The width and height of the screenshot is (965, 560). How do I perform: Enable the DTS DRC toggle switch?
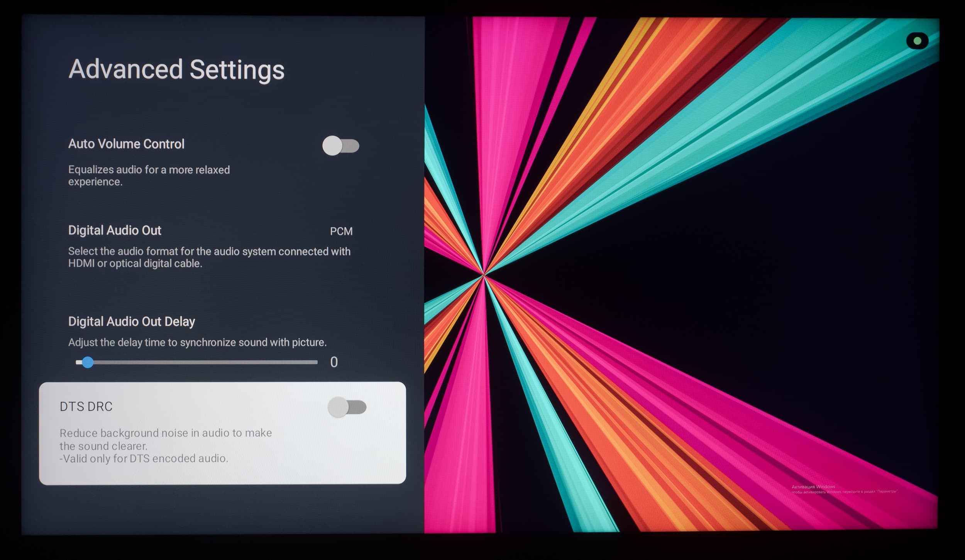347,407
